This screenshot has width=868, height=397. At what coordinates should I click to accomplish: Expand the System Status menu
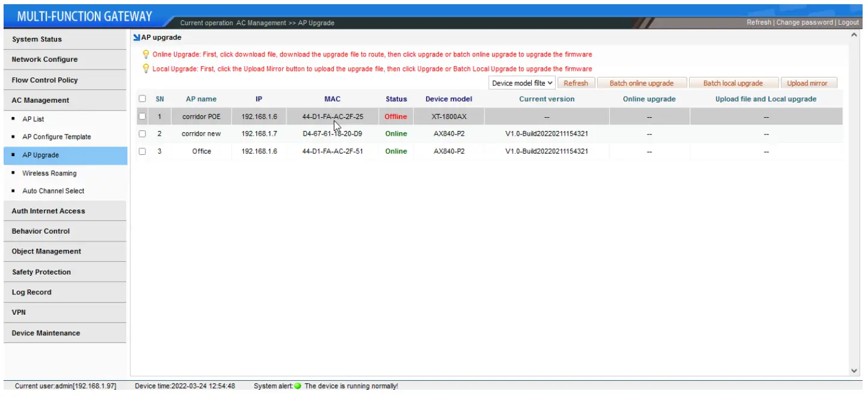[x=65, y=39]
